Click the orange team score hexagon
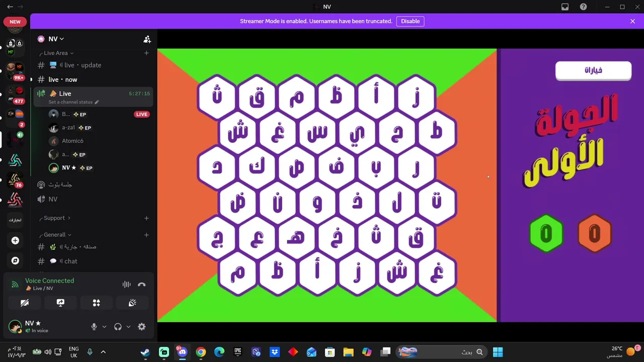Screen dimensions: 644x362 tap(594, 233)
